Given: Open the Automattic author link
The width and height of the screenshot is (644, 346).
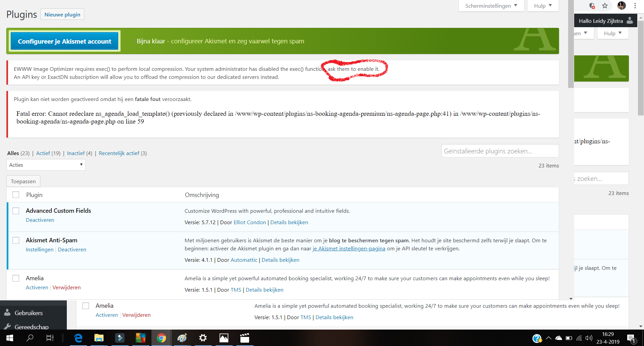Looking at the screenshot, I should point(244,260).
